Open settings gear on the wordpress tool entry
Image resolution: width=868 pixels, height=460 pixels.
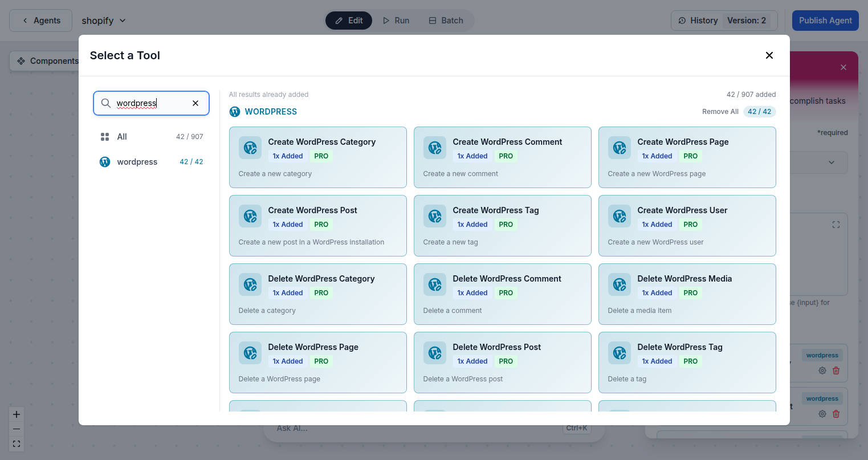pos(822,371)
